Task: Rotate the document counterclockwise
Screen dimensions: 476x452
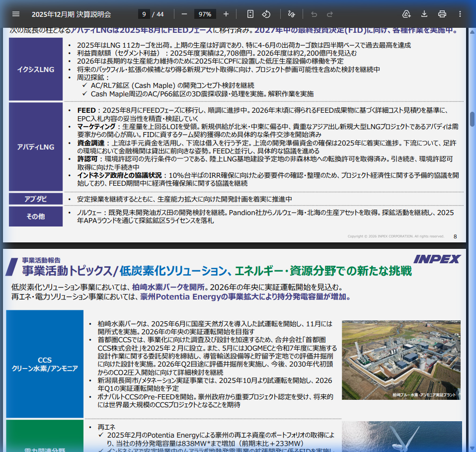Action: pos(266,14)
